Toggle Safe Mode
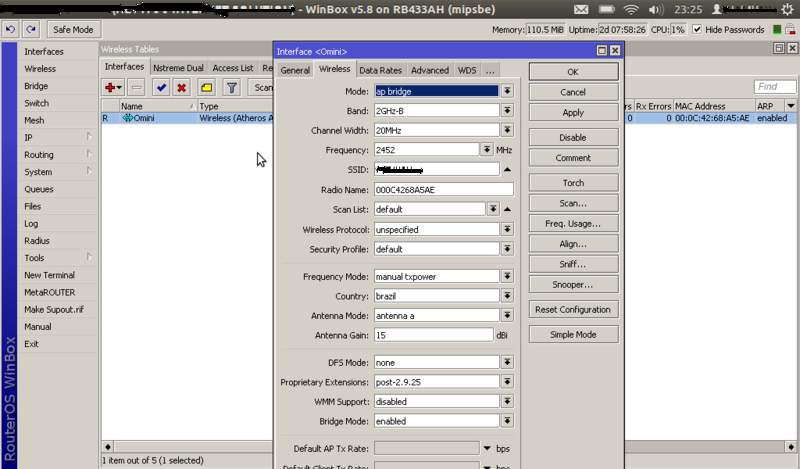This screenshot has height=469, width=800. click(x=73, y=30)
